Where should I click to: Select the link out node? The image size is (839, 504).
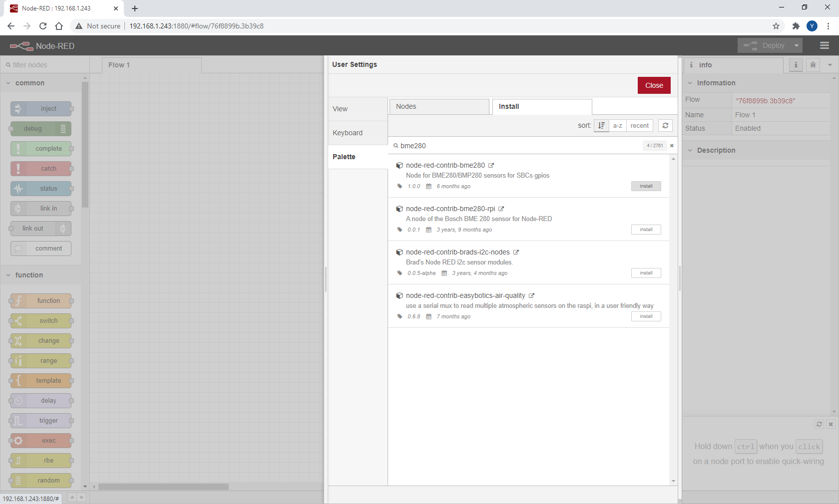point(41,229)
